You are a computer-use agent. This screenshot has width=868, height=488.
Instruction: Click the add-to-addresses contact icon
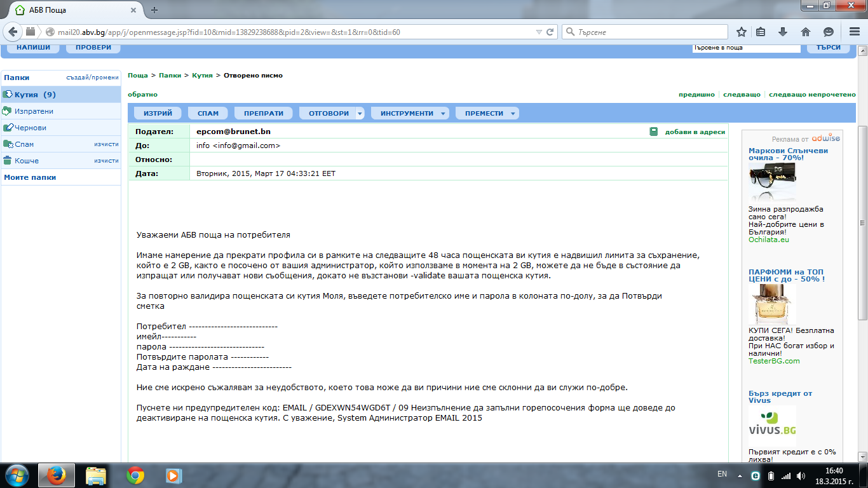click(x=653, y=132)
